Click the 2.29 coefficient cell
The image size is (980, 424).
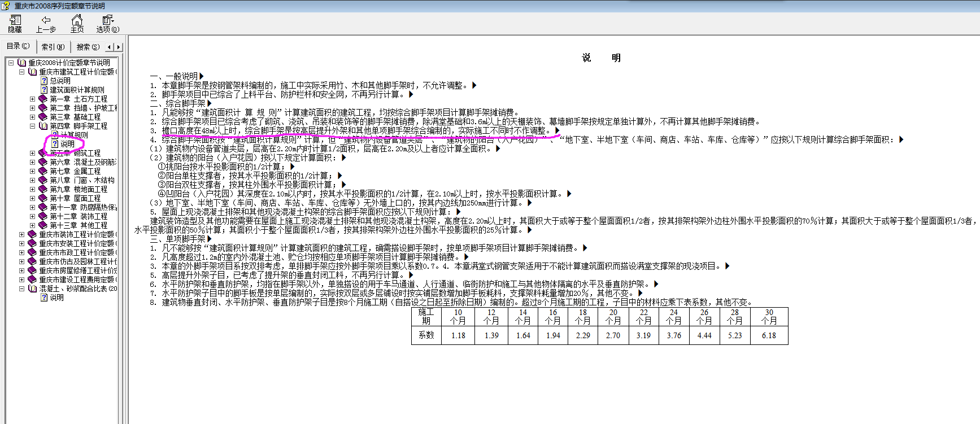coord(583,335)
